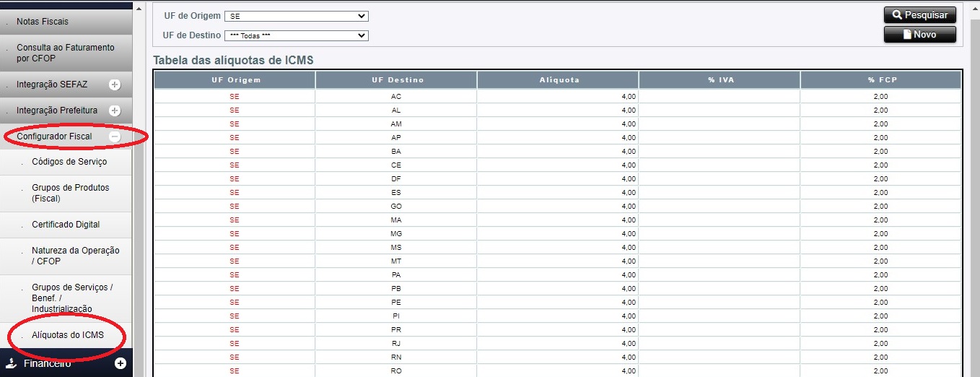The height and width of the screenshot is (377, 980).
Task: Click the Novo button
Action: pos(919,34)
